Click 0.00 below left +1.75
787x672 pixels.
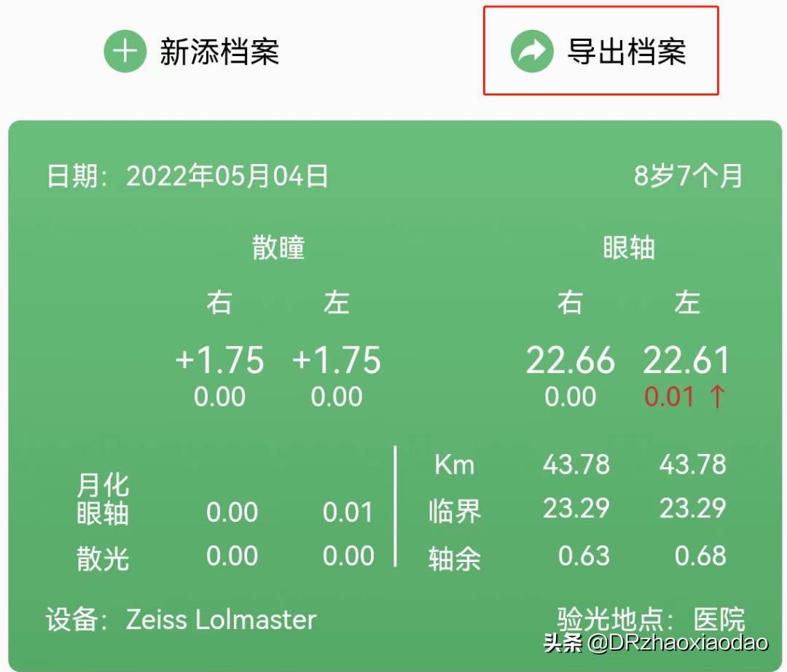[x=336, y=396]
